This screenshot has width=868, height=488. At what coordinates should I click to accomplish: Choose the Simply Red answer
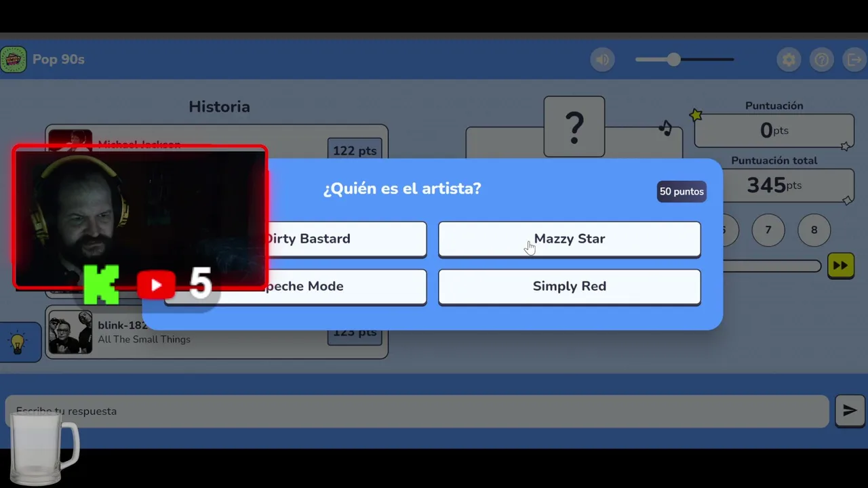[x=569, y=286]
